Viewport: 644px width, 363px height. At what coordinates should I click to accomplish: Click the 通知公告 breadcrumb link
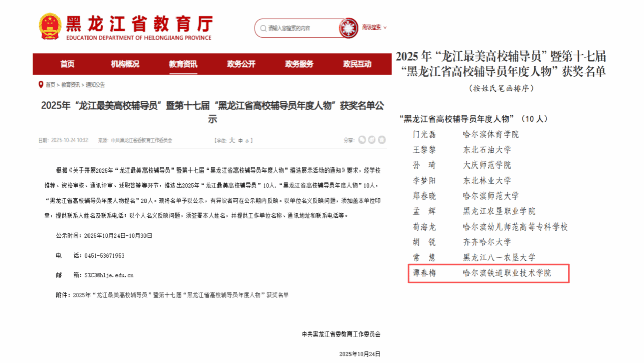95,85
